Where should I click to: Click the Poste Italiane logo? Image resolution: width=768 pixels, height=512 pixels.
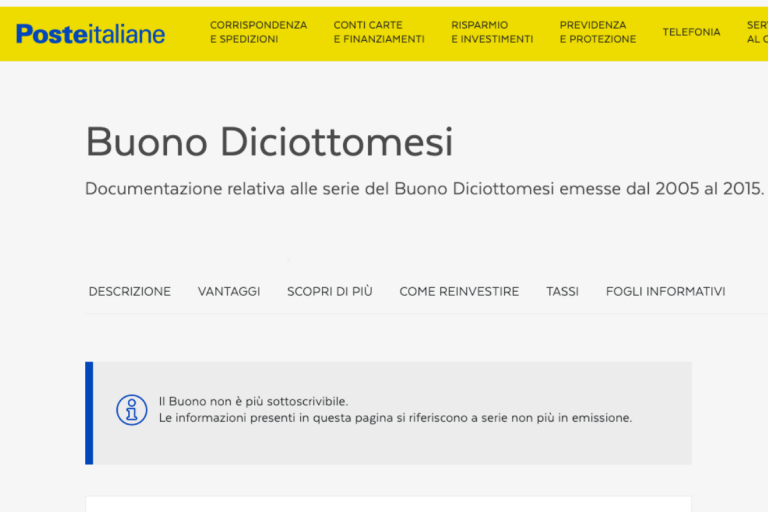[91, 34]
